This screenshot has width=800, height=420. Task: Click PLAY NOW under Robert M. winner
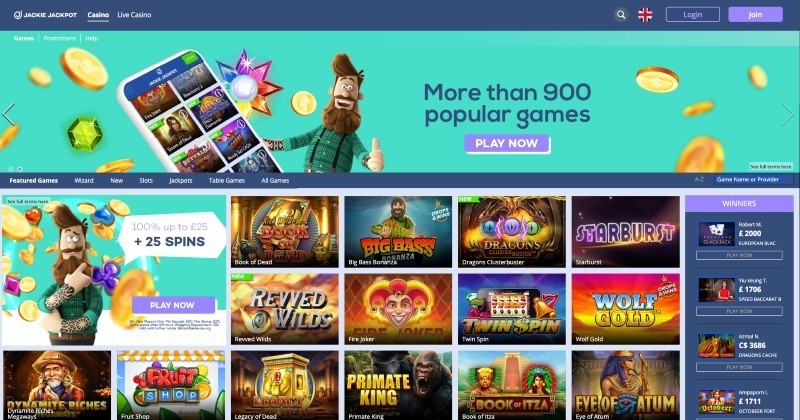point(739,255)
